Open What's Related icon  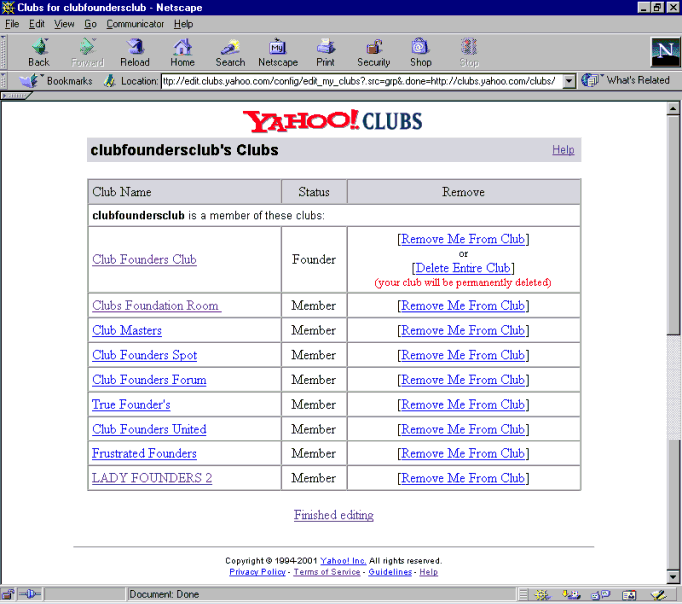coord(590,80)
